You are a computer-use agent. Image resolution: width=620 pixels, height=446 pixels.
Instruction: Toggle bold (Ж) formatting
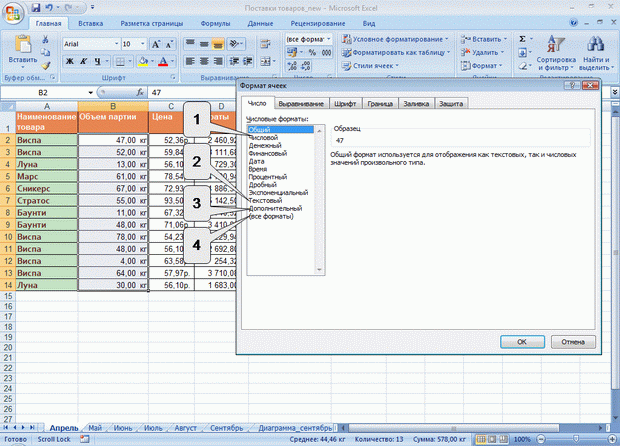point(70,61)
